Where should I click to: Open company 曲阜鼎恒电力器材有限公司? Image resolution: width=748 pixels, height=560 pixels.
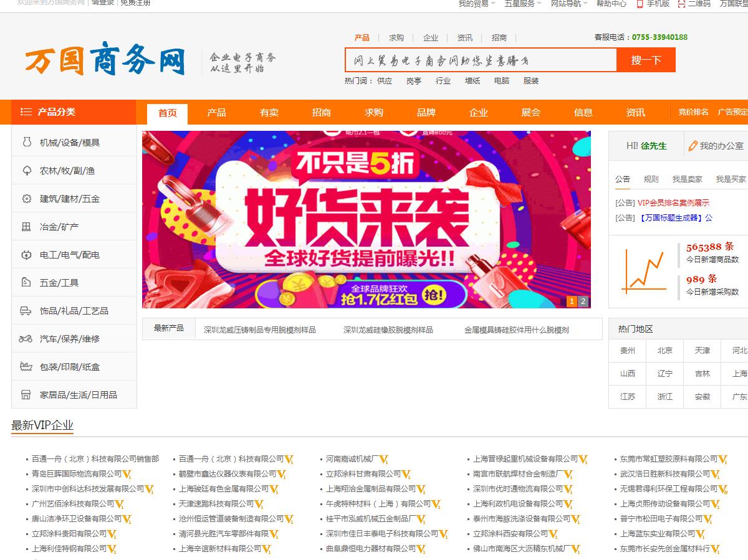[x=371, y=549]
